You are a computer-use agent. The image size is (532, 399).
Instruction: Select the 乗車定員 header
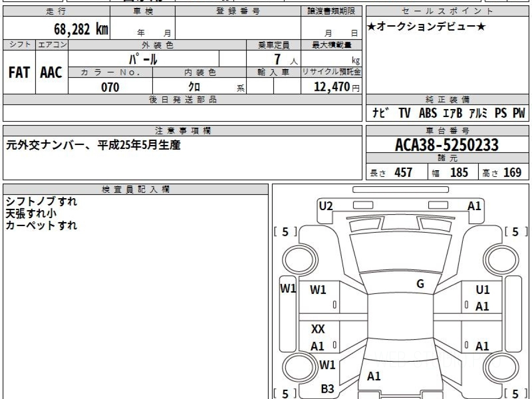point(274,45)
